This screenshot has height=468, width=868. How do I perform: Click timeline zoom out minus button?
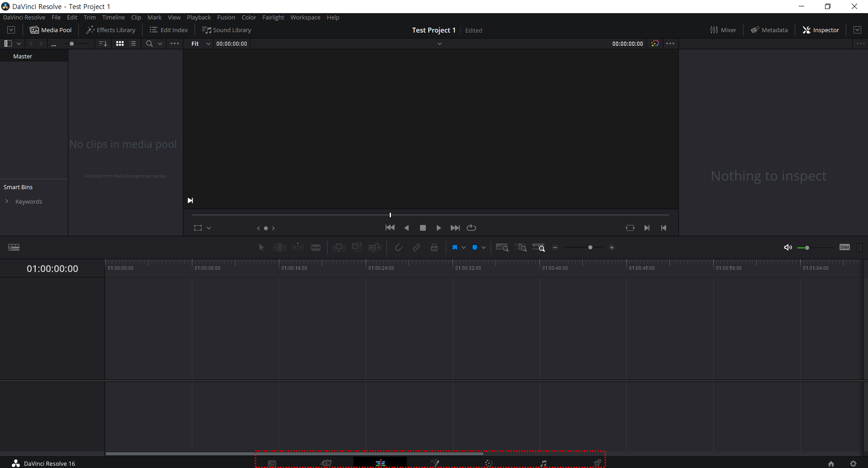[555, 248]
